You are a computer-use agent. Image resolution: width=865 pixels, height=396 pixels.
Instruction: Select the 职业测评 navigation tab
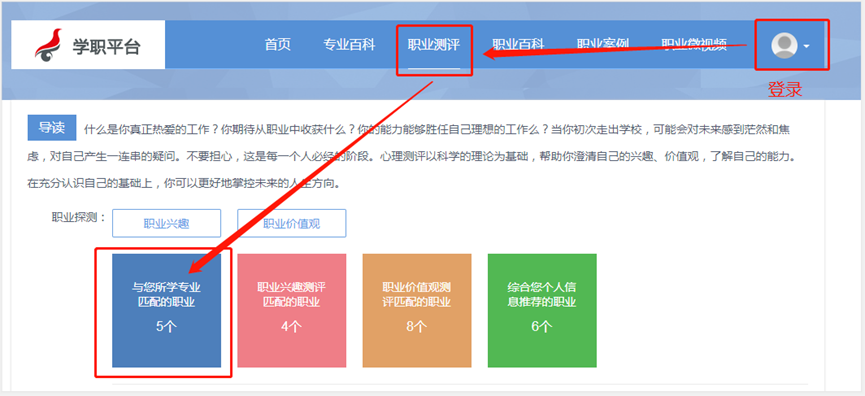click(434, 45)
